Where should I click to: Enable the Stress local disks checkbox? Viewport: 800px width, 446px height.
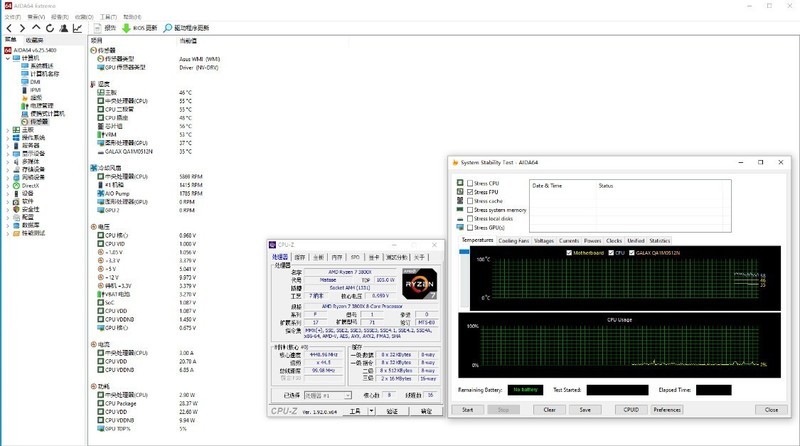click(x=470, y=218)
